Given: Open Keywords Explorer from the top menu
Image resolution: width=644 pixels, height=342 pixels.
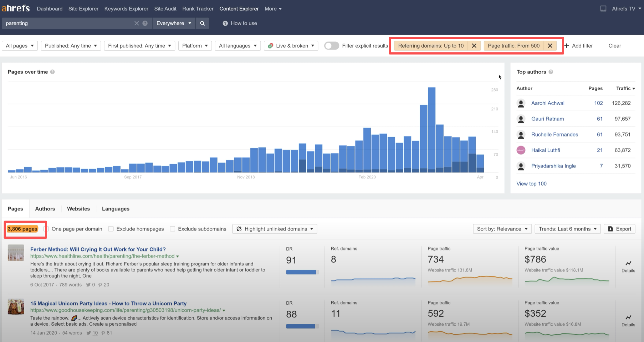Looking at the screenshot, I should click(x=126, y=9).
